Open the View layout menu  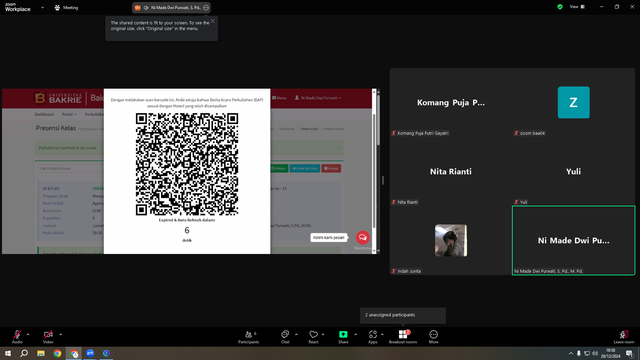point(577,7)
